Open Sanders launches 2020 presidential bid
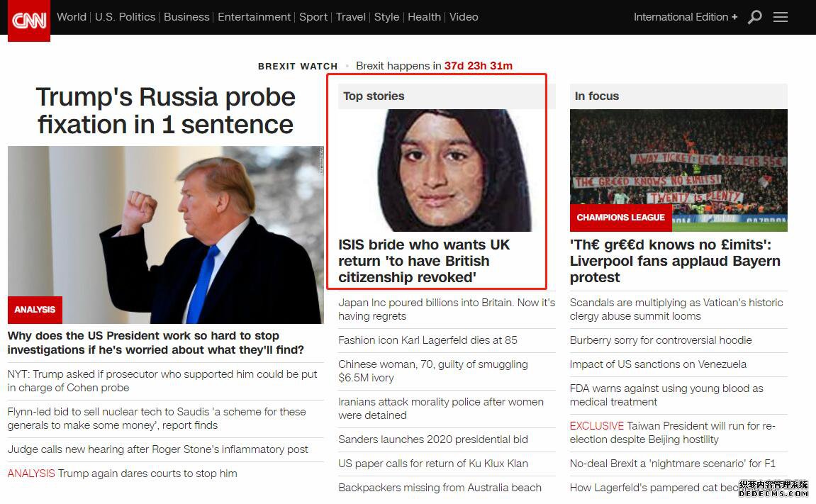The height and width of the screenshot is (504, 816). click(433, 439)
